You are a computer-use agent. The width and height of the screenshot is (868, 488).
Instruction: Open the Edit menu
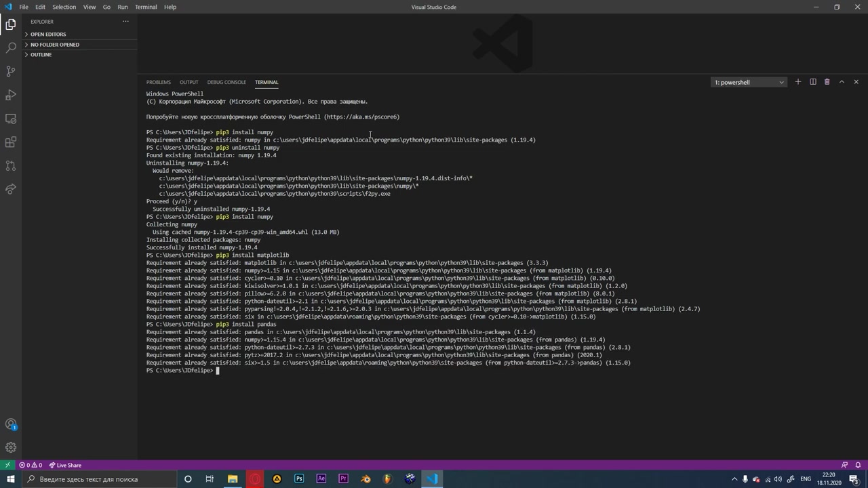tap(40, 7)
